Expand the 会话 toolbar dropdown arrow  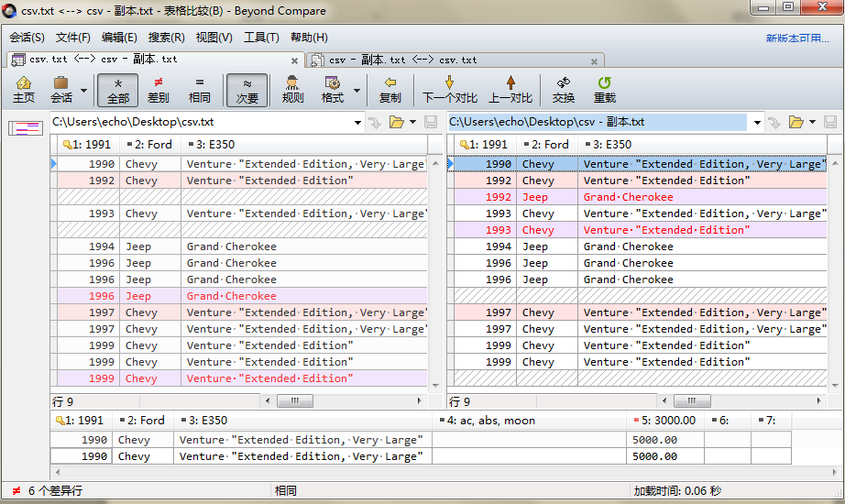[x=84, y=91]
